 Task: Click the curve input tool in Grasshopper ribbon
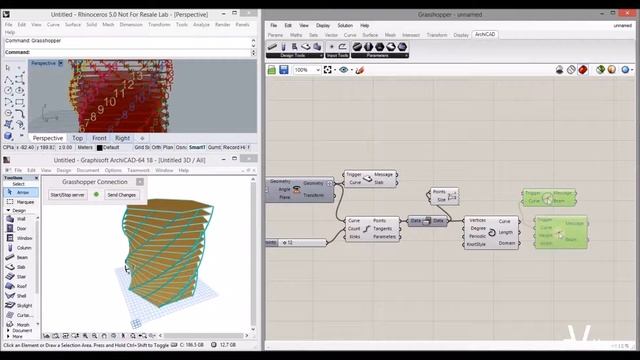[x=342, y=47]
